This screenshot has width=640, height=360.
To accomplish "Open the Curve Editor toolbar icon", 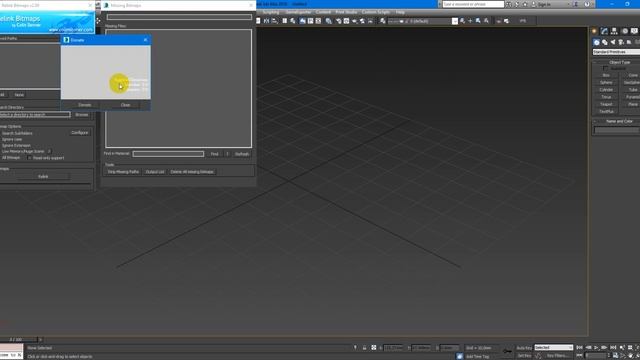I will click(x=311, y=21).
